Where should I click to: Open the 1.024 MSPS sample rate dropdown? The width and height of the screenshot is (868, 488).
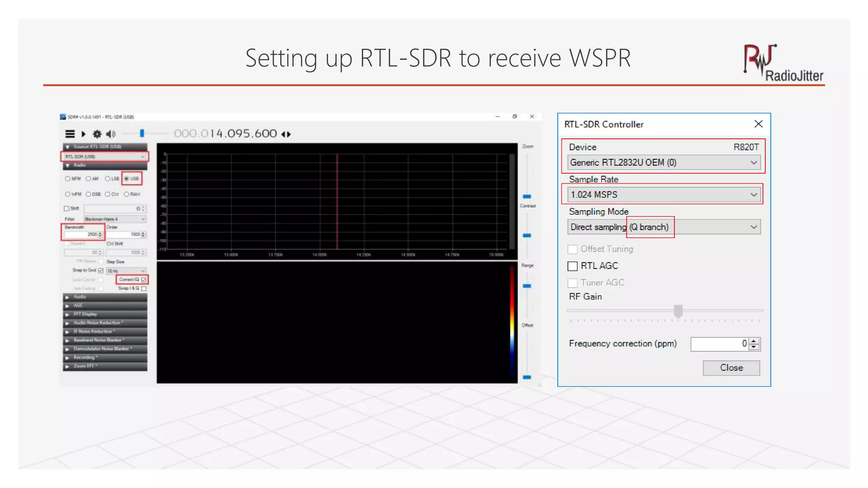pos(664,195)
